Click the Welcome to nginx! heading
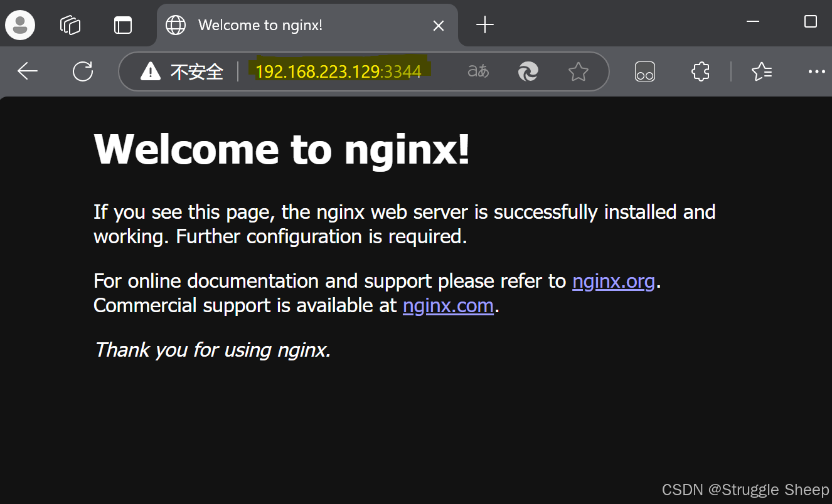This screenshot has width=832, height=504. (282, 149)
